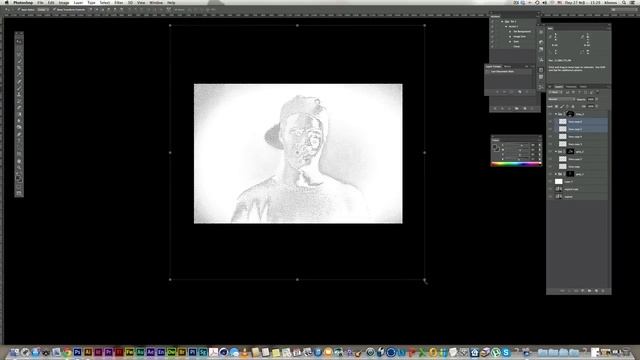Viewport: 640px width, 360px height.
Task: Toggle the checkbox for the Save action step
Action: coord(492,42)
